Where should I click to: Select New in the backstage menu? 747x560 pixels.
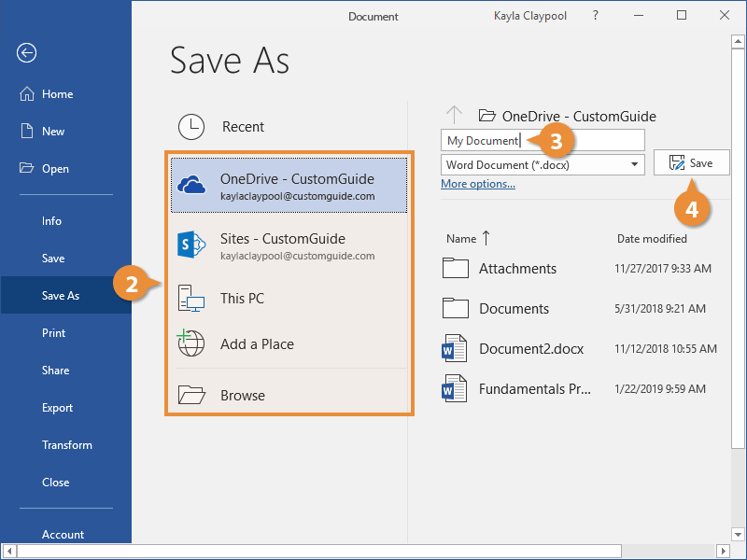click(53, 132)
